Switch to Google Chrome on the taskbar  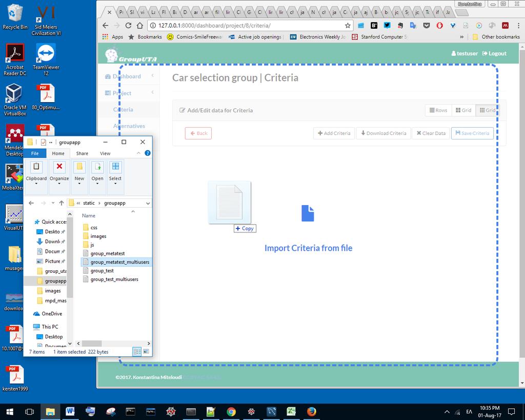coord(231,412)
